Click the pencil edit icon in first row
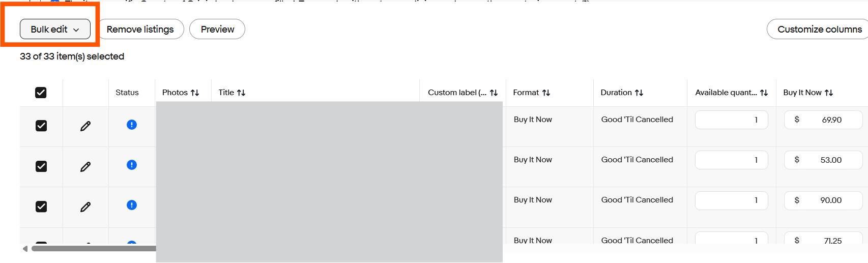868x263 pixels. click(x=85, y=126)
